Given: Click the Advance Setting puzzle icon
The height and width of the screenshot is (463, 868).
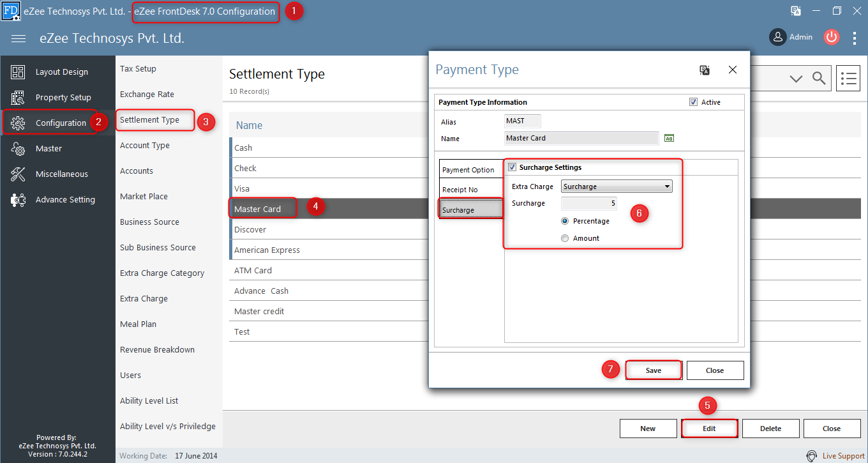Looking at the screenshot, I should (18, 200).
